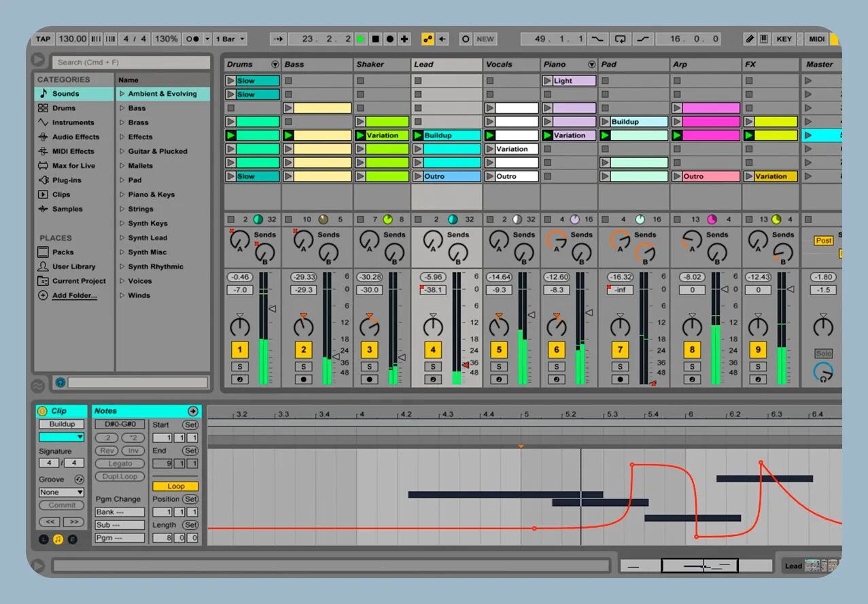The width and height of the screenshot is (868, 604).
Task: Select the Drums category in browser
Action: 74,108
